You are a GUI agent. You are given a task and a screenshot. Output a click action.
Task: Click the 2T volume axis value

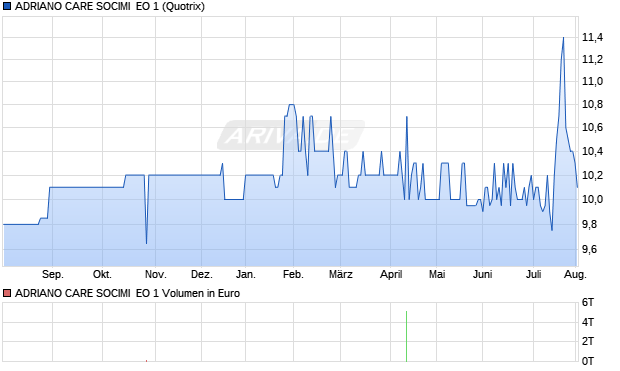[588, 341]
